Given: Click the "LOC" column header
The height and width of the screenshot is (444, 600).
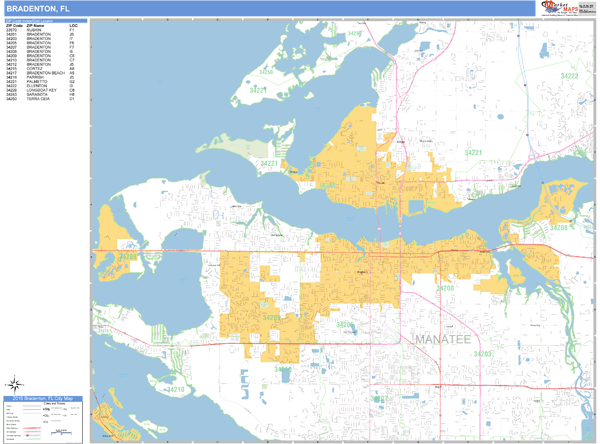Looking at the screenshot, I should pos(73,26).
